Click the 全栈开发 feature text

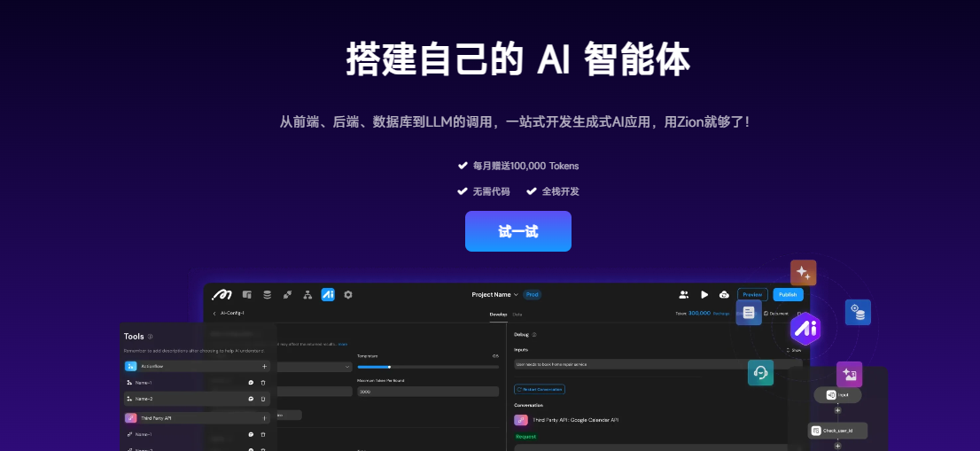[x=561, y=191]
